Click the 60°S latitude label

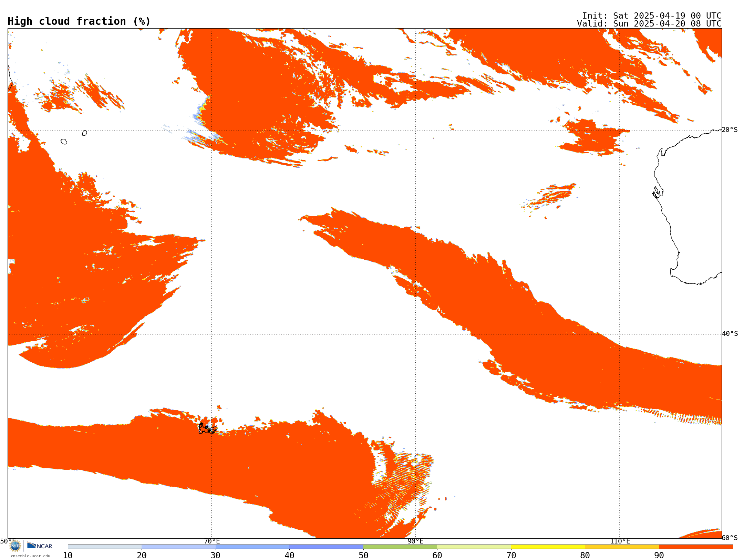730,538
